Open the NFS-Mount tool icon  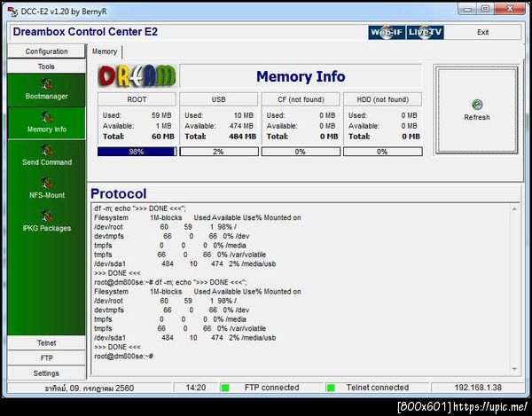click(x=46, y=183)
